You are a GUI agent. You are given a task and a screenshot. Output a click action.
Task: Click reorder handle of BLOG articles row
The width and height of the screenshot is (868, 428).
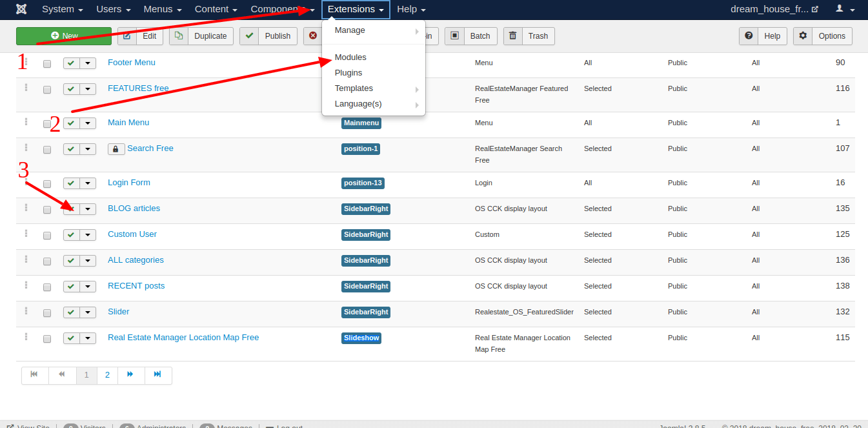point(26,207)
